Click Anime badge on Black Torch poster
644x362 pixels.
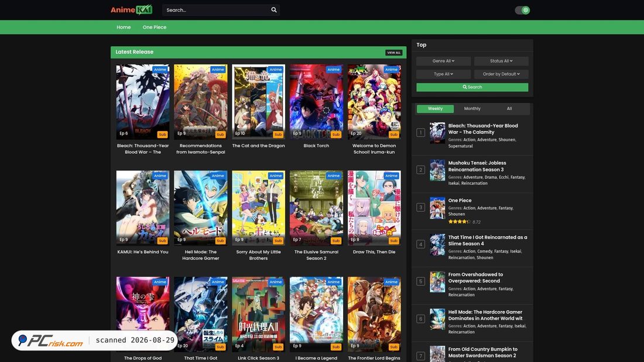[334, 70]
